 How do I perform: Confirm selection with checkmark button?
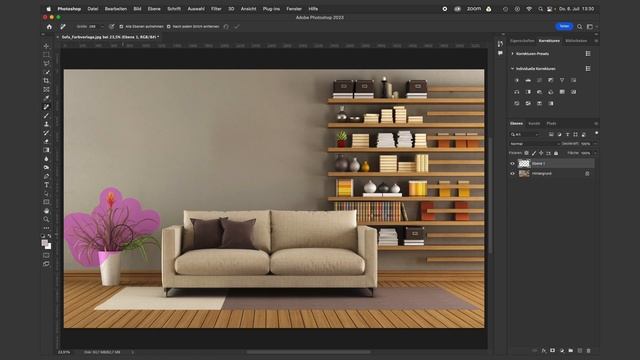point(237,27)
